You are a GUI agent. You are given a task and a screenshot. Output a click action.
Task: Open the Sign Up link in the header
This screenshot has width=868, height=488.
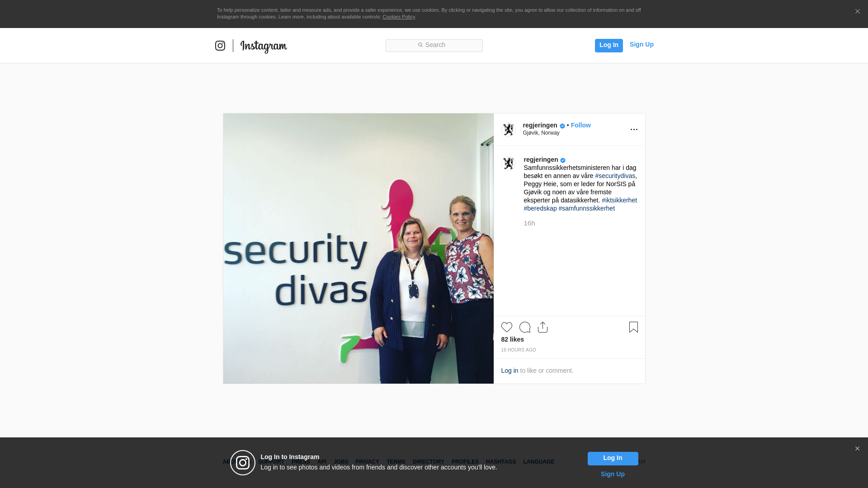tap(642, 44)
